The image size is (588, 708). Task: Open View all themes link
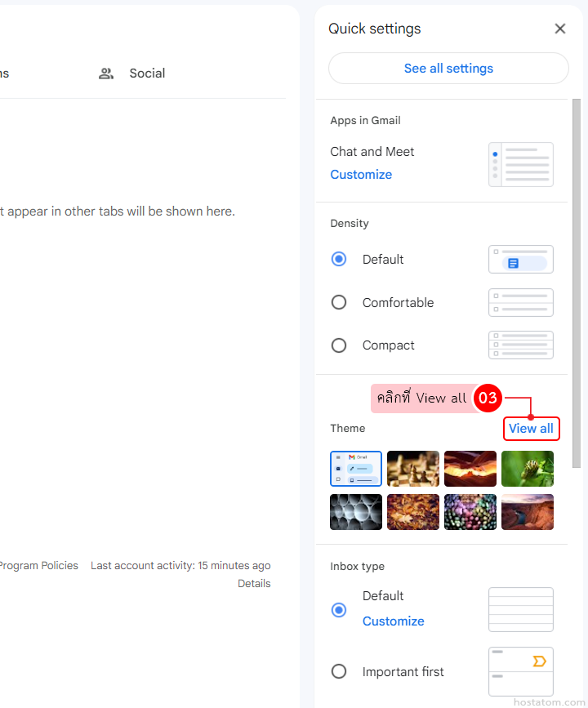(531, 429)
